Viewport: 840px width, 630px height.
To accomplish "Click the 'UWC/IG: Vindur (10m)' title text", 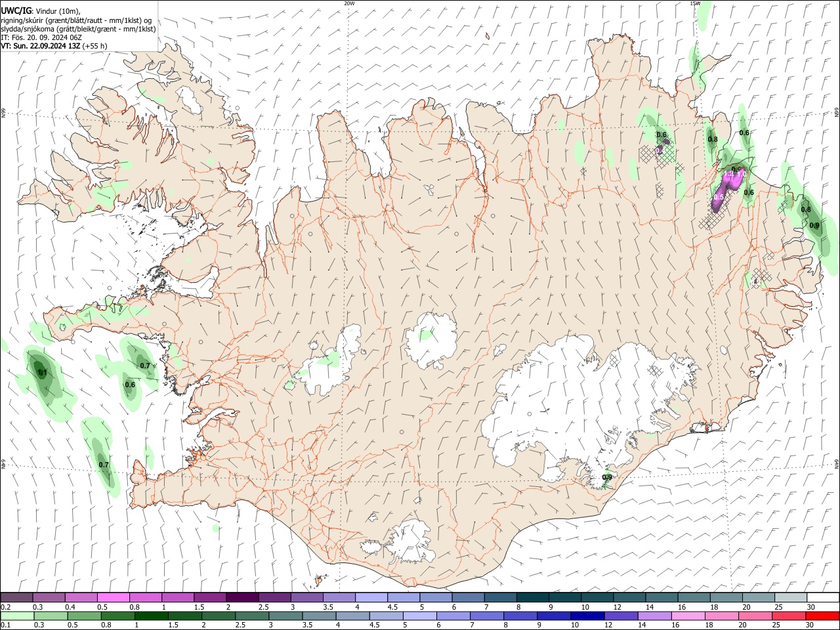I will click(x=40, y=11).
